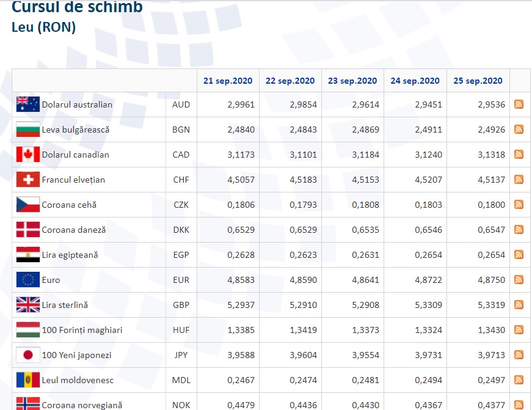Click the Dolarul canadian currency name
Viewport: 532px width, 410px height.
tap(75, 155)
